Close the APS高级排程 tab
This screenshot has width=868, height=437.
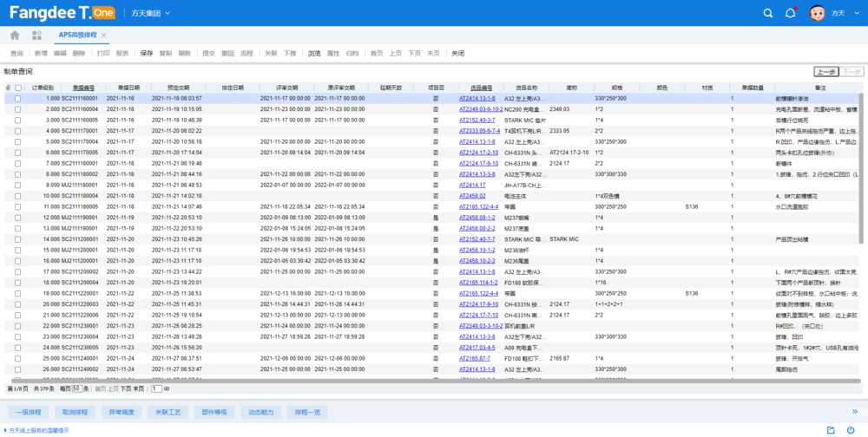pyautogui.click(x=104, y=36)
